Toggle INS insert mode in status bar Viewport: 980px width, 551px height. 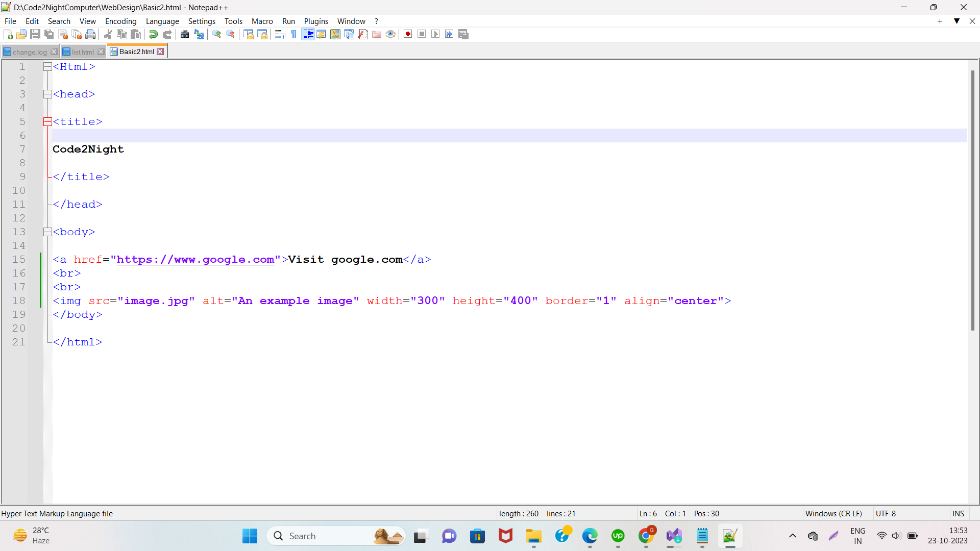tap(958, 514)
